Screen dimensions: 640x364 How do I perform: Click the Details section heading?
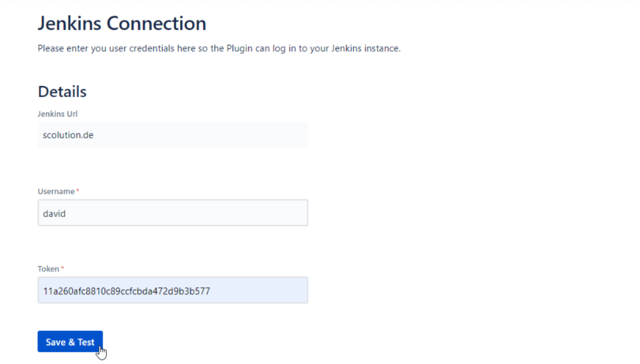point(62,92)
